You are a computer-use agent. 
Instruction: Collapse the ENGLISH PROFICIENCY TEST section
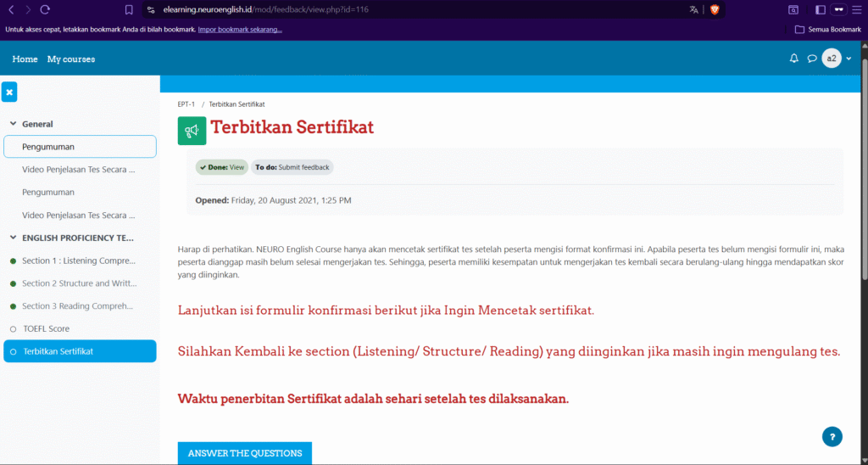pos(13,238)
